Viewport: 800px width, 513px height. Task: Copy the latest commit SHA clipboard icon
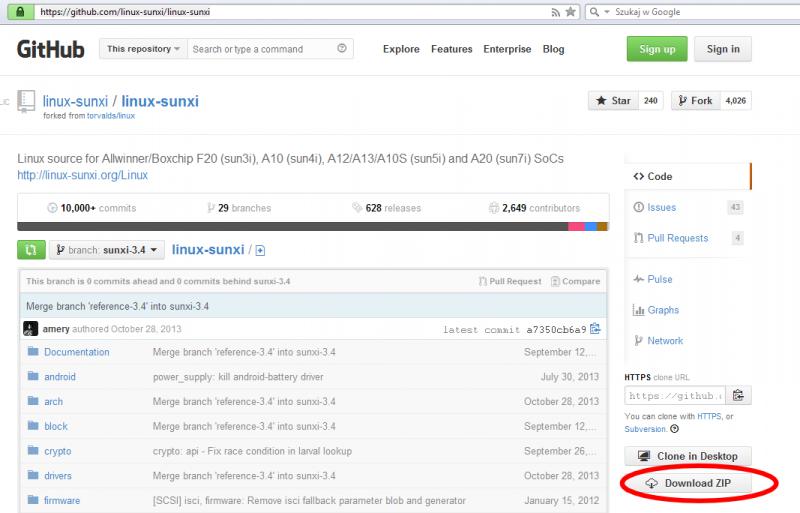(596, 329)
